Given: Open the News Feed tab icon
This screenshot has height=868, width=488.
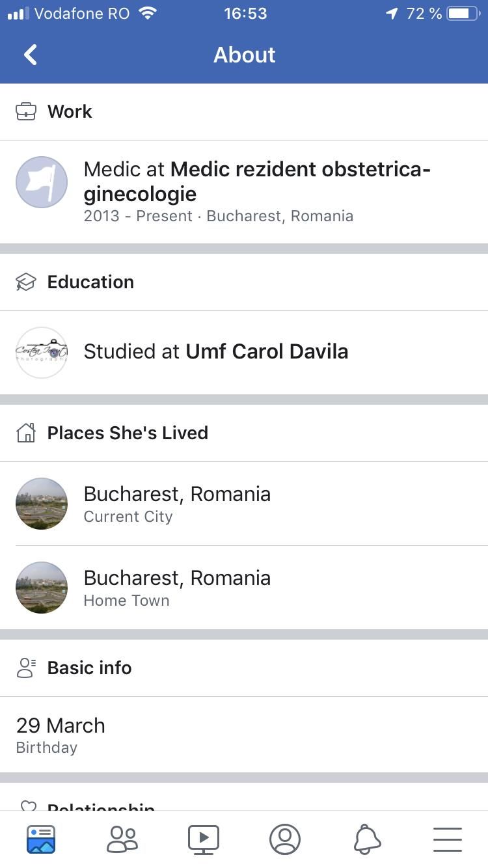Looking at the screenshot, I should point(41,839).
